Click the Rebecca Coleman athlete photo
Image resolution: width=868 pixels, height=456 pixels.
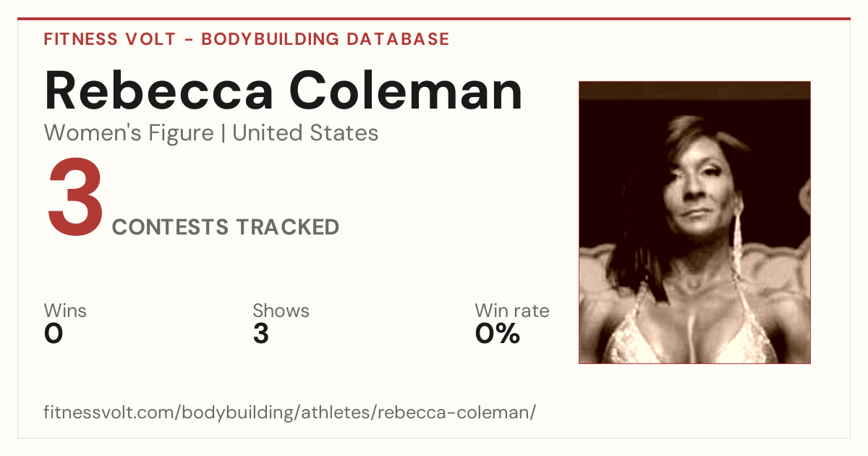point(694,222)
